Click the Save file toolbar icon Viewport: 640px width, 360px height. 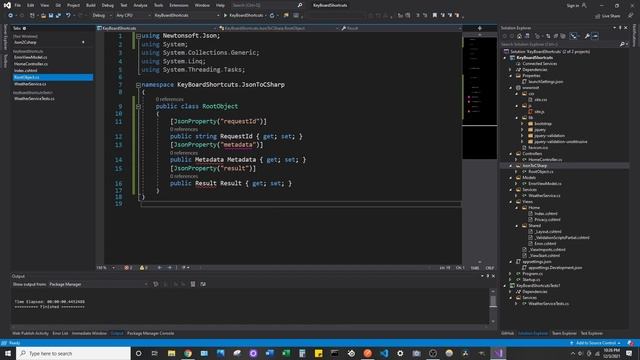(51, 16)
